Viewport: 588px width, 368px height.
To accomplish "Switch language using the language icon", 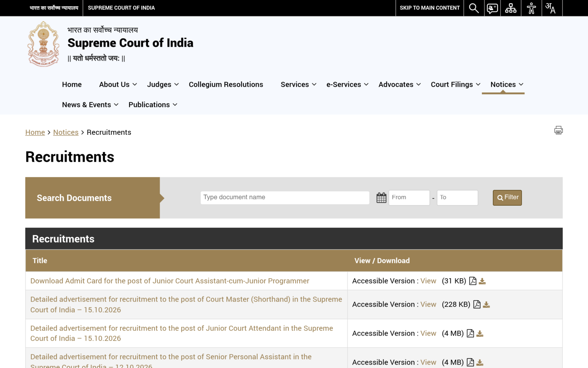I will click(x=550, y=8).
